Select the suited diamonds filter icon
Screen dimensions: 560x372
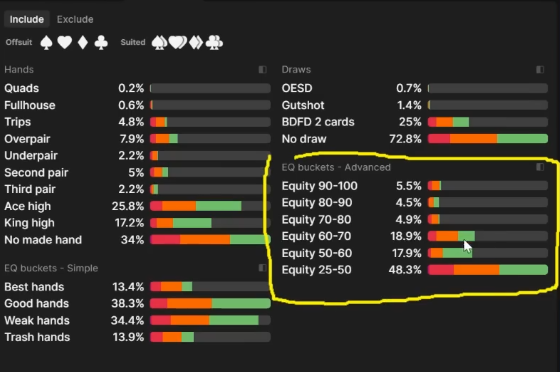click(x=196, y=42)
